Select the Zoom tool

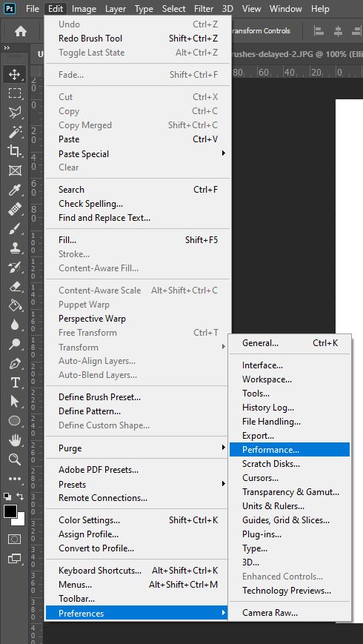pyautogui.click(x=15, y=459)
